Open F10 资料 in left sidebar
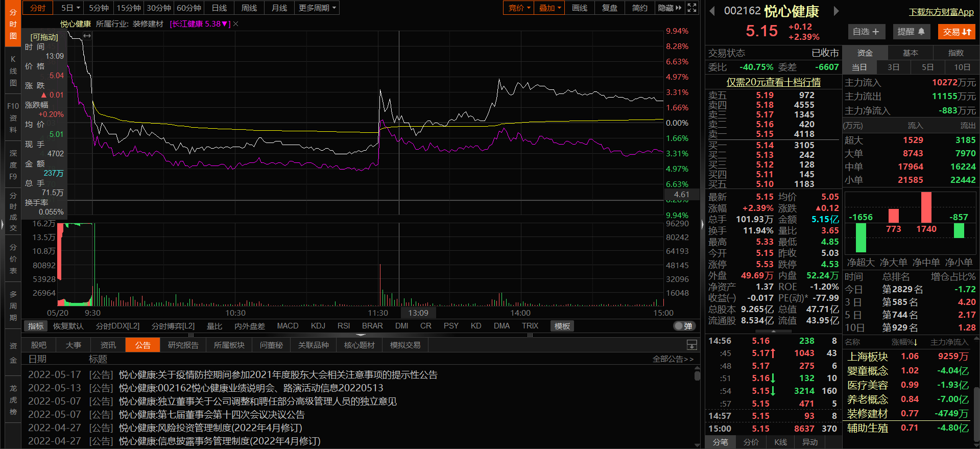The width and height of the screenshot is (980, 449). pos(13,118)
